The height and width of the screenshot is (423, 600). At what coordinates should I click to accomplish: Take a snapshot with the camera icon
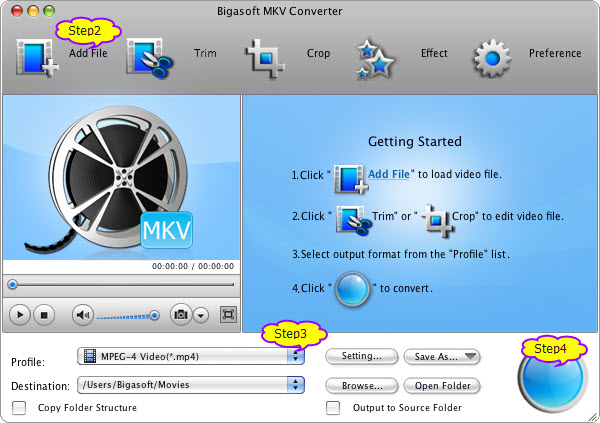[x=181, y=315]
